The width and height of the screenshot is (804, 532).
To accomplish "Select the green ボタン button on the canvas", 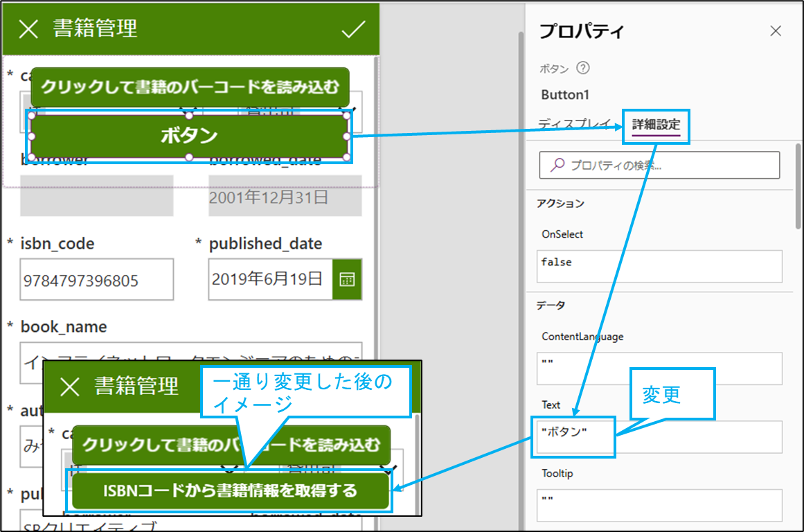I will click(189, 136).
